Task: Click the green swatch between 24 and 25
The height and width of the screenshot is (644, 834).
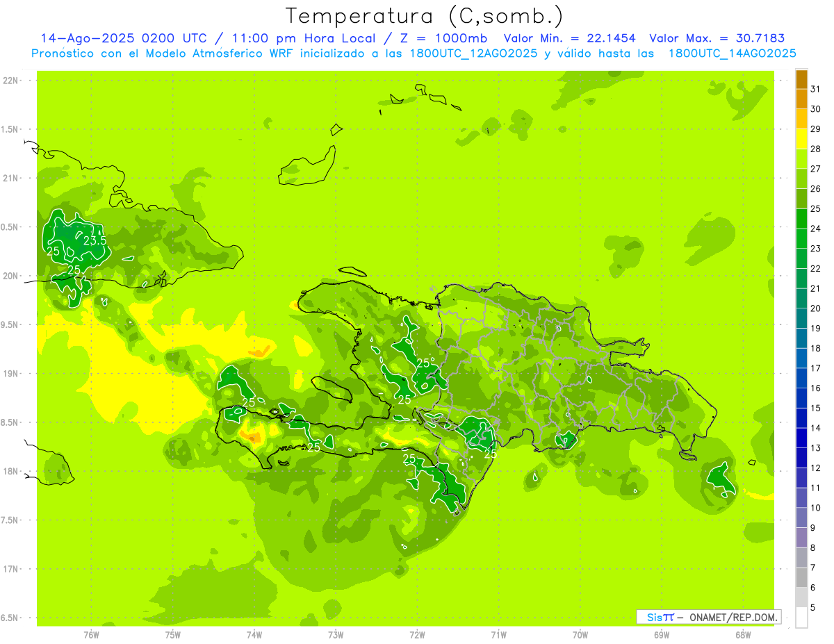Action: click(801, 219)
